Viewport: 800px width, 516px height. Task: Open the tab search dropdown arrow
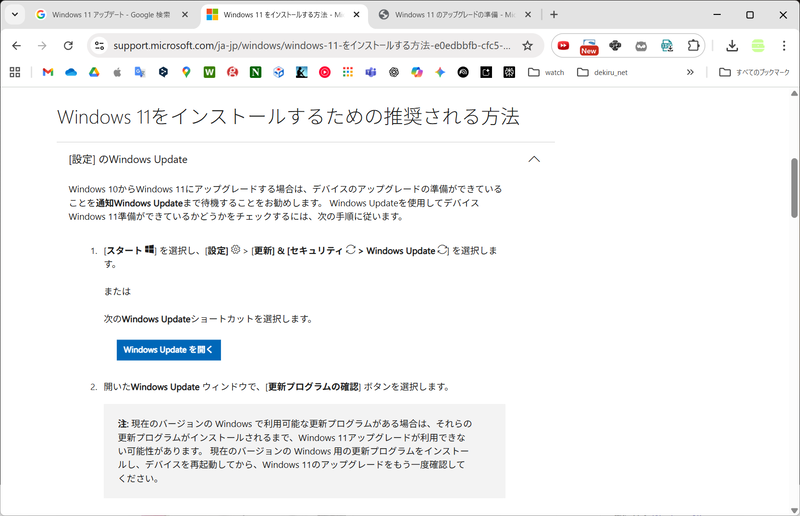click(15, 14)
